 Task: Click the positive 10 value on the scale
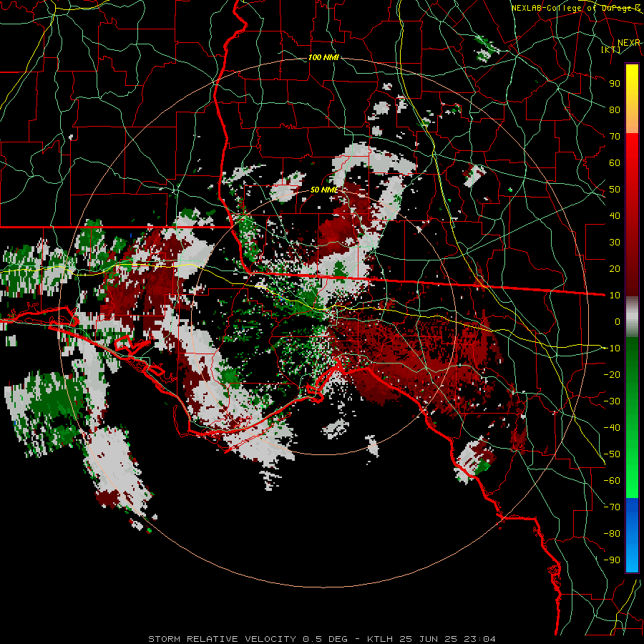click(615, 296)
